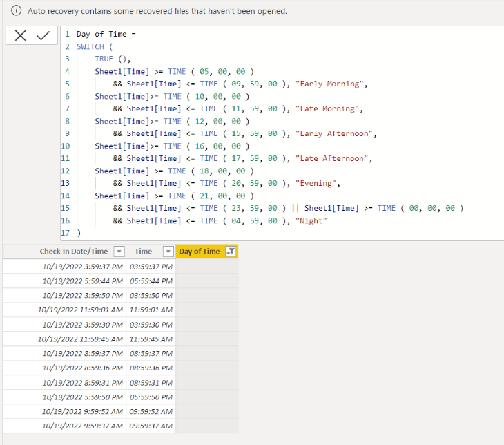Screen dimensions: 504x445
Task: Select Time cell 08:59:36 PM
Action: click(x=151, y=368)
